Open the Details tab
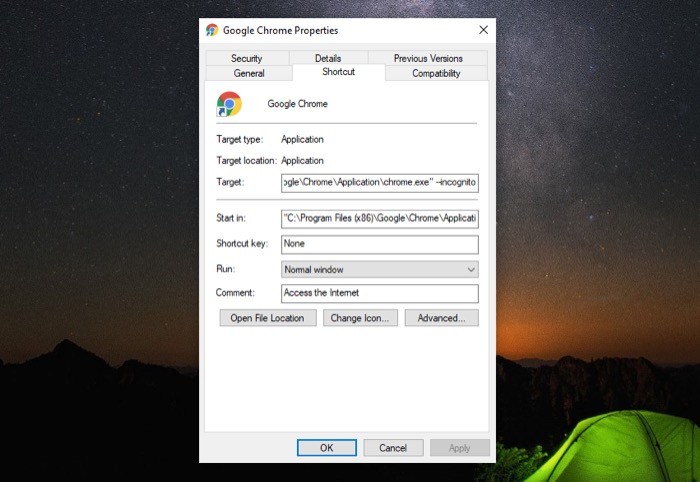 tap(328, 59)
